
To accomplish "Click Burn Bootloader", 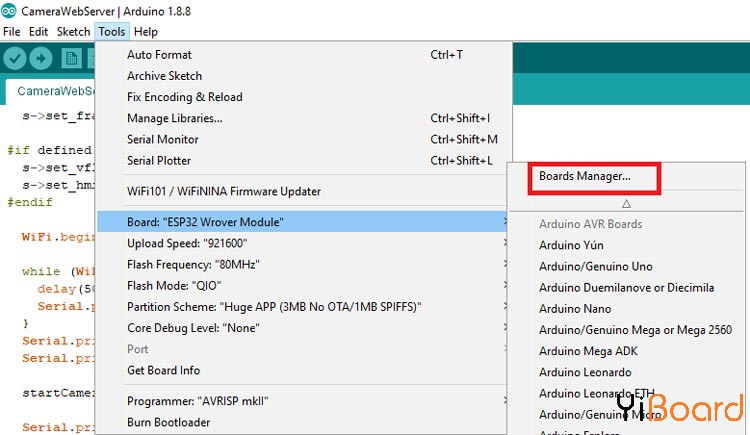I will tap(167, 422).
